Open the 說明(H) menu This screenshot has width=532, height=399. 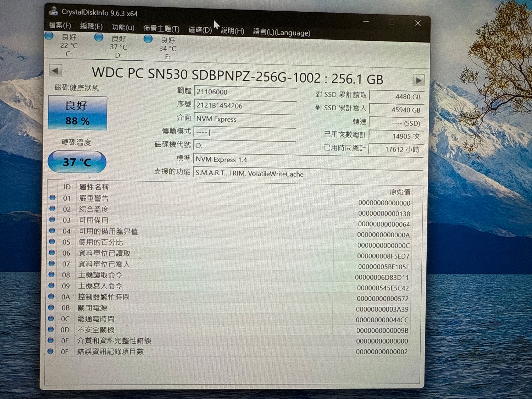pos(232,31)
